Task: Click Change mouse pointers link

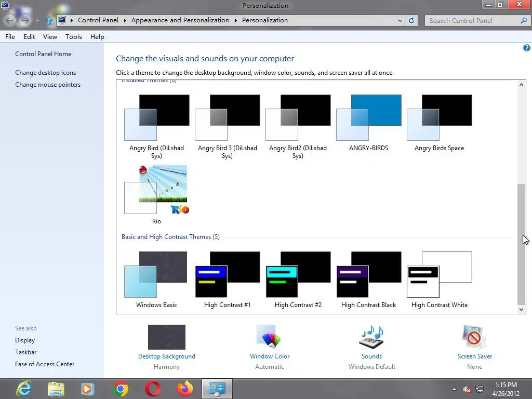Action: (x=48, y=85)
